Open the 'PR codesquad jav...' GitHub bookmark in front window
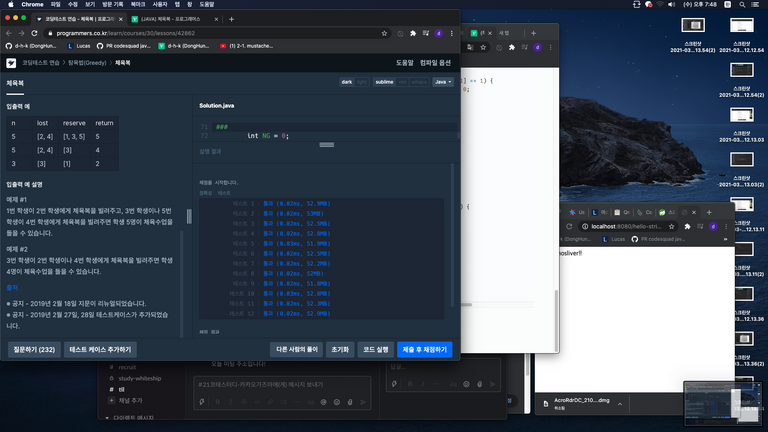The width and height of the screenshot is (768, 432). 123,46
